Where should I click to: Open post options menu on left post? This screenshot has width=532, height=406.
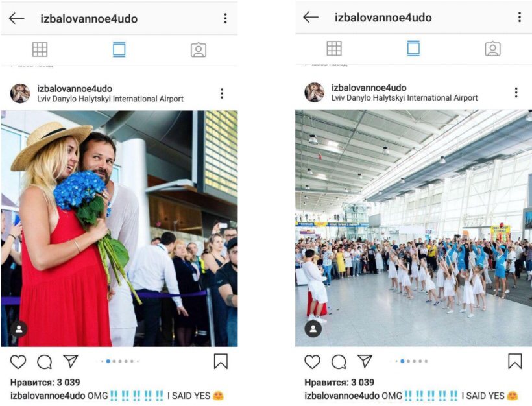tap(222, 93)
